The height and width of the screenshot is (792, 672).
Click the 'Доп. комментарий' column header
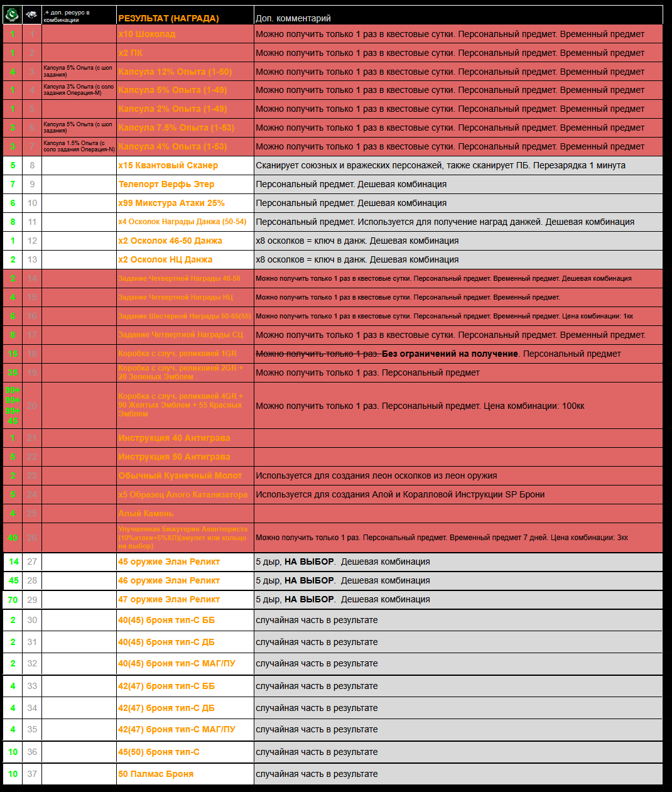pyautogui.click(x=293, y=18)
